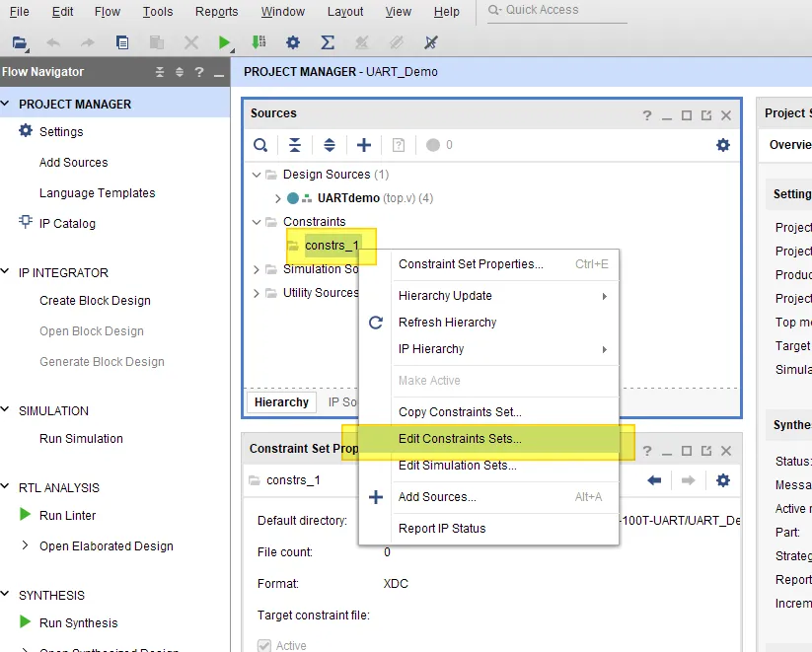Open the Tools menu

[158, 12]
